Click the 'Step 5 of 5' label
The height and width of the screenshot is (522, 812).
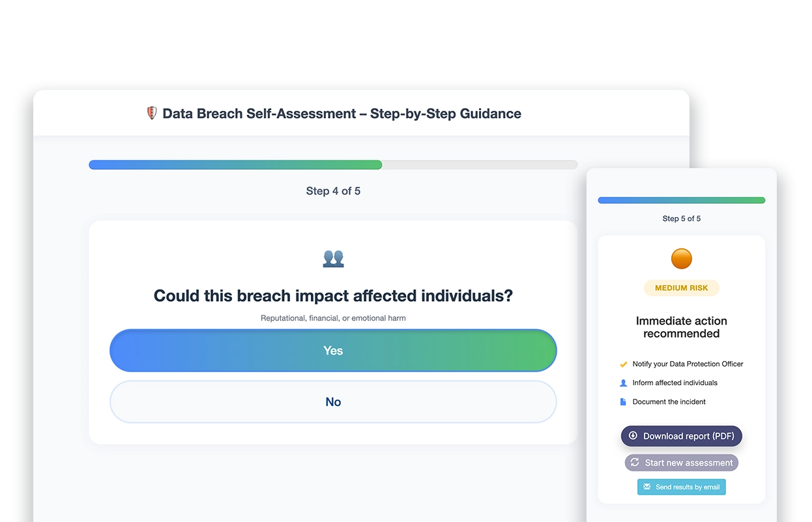[x=682, y=218]
